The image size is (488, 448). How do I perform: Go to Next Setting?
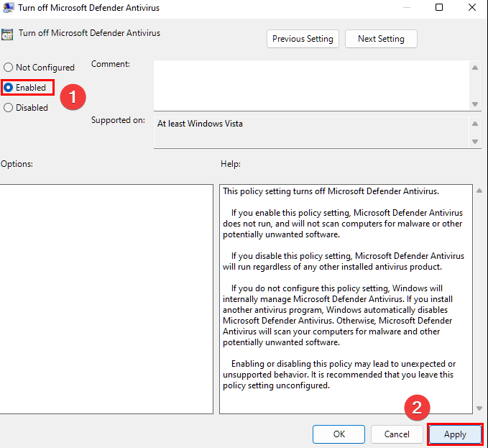coord(381,39)
